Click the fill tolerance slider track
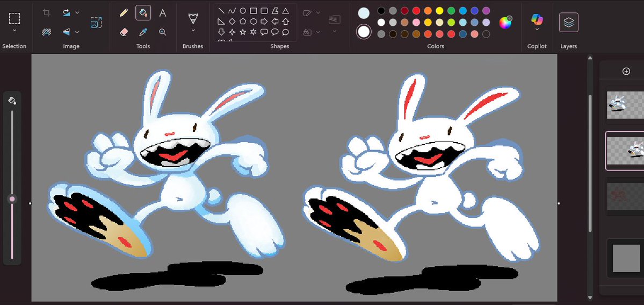644x305 pixels. [12, 185]
